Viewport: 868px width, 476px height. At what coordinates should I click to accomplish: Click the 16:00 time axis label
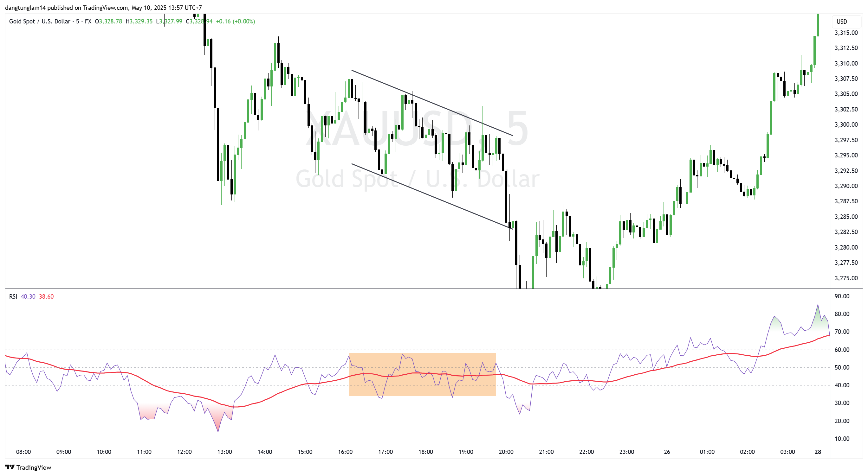pyautogui.click(x=345, y=452)
